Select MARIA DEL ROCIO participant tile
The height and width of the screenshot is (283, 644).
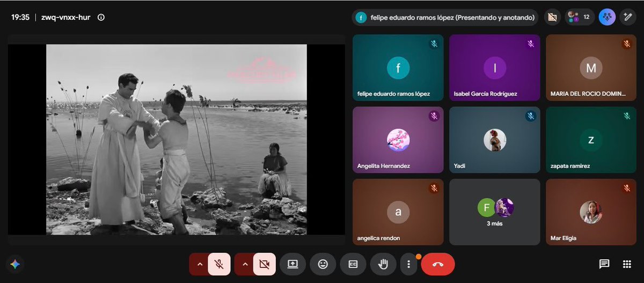point(591,68)
